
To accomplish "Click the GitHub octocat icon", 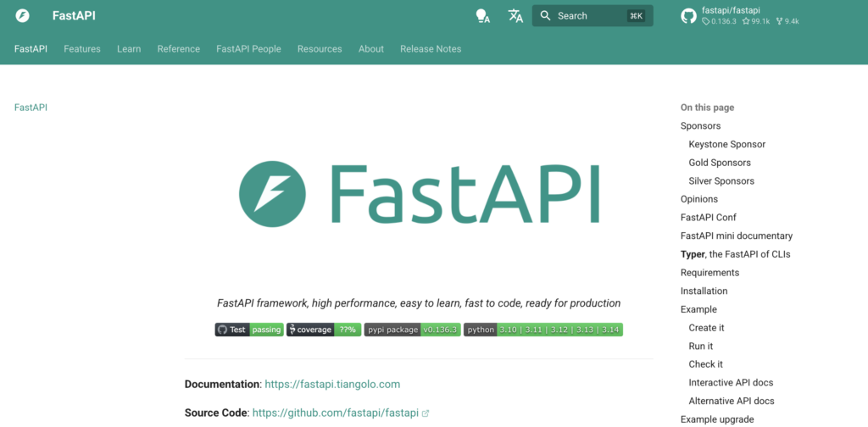I will coord(688,16).
